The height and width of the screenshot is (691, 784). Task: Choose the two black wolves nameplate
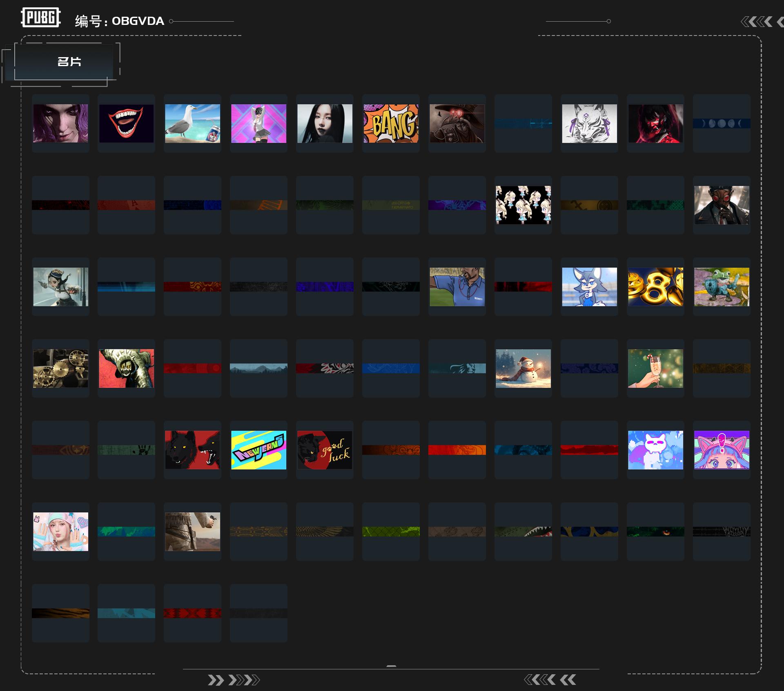(192, 450)
